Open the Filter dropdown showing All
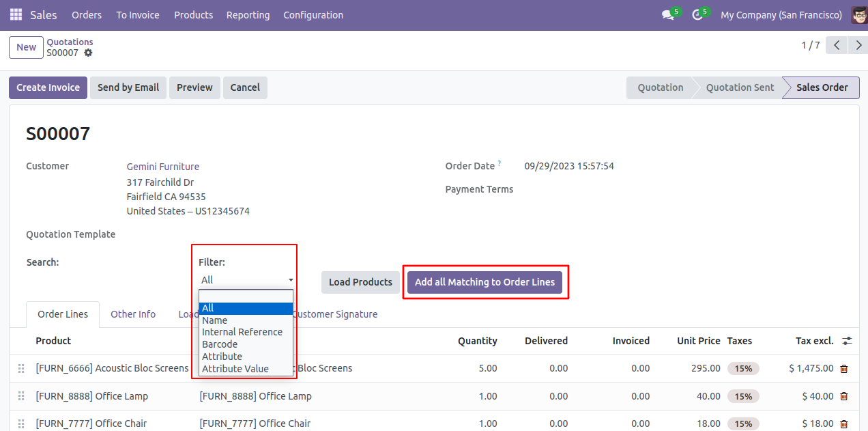 246,280
